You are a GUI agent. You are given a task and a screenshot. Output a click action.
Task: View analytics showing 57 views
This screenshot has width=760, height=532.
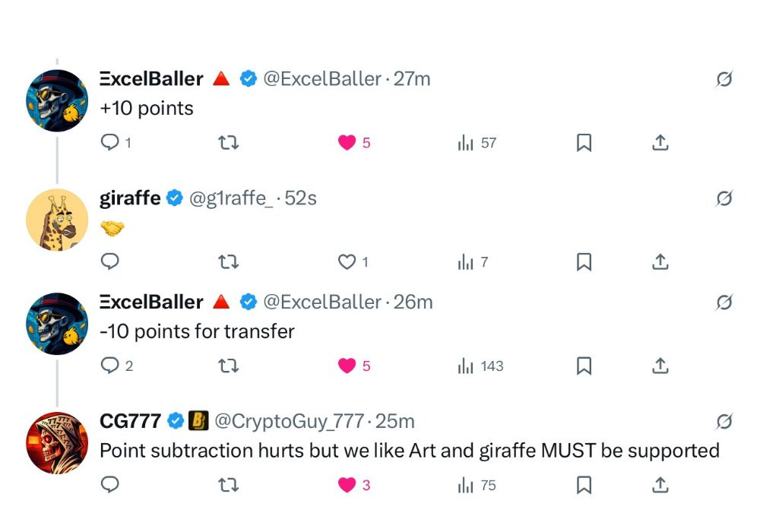click(477, 143)
